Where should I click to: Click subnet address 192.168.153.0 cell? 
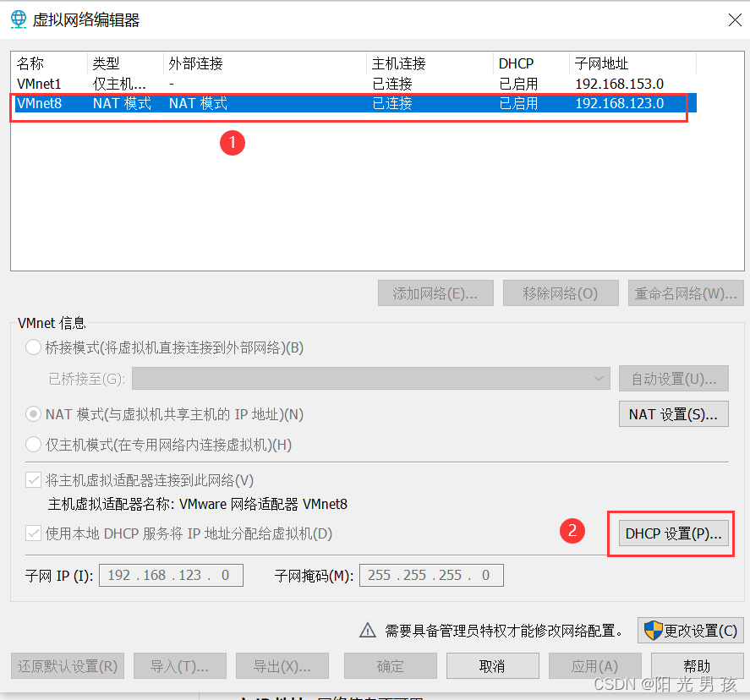(x=620, y=84)
